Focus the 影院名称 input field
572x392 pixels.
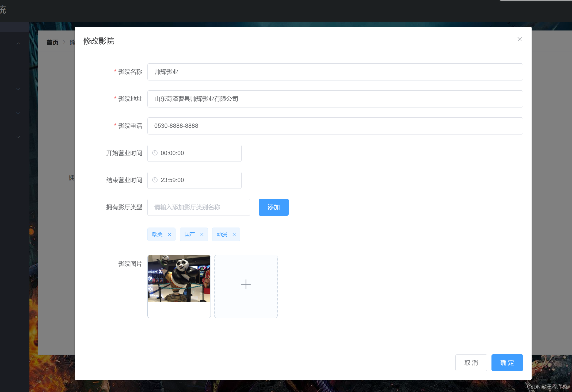click(335, 72)
